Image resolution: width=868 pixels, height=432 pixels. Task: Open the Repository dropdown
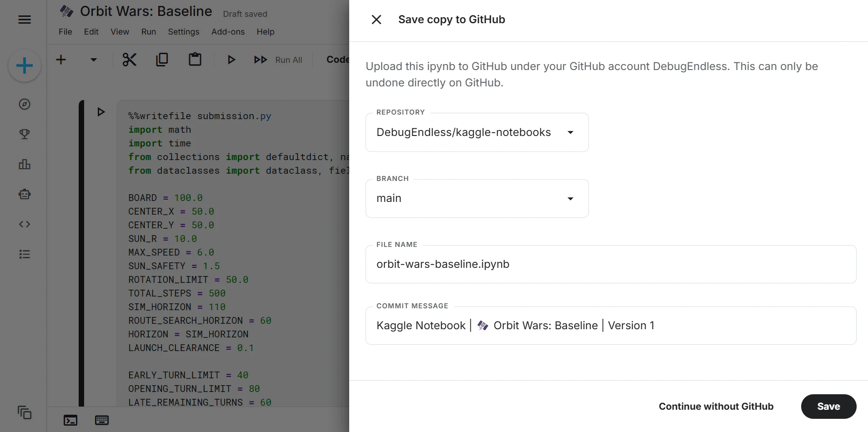tap(477, 132)
